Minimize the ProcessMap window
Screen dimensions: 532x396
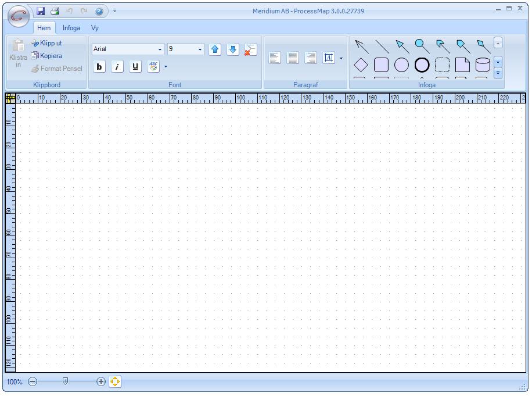pos(498,9)
